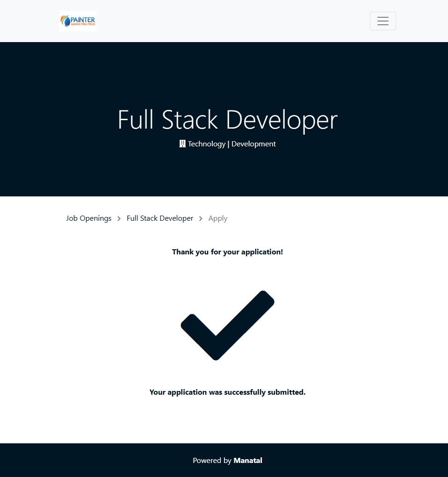Screen dimensions: 448x477
Task: Select the Apply breadcrumb item
Action: pyautogui.click(x=218, y=218)
